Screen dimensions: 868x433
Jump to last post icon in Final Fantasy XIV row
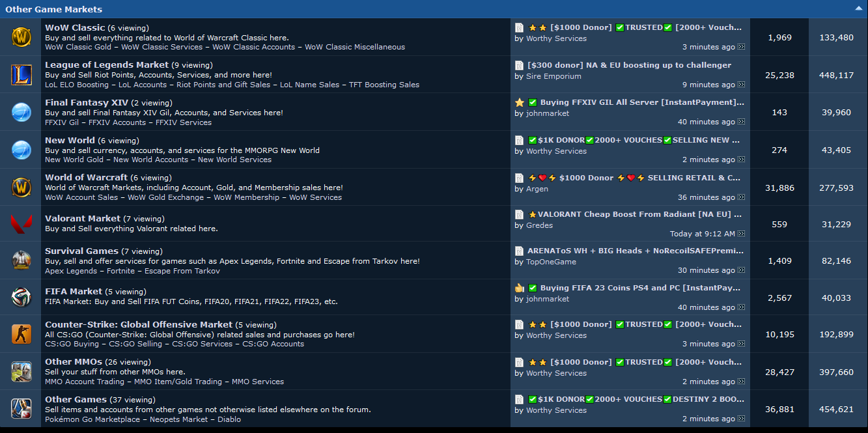(742, 122)
